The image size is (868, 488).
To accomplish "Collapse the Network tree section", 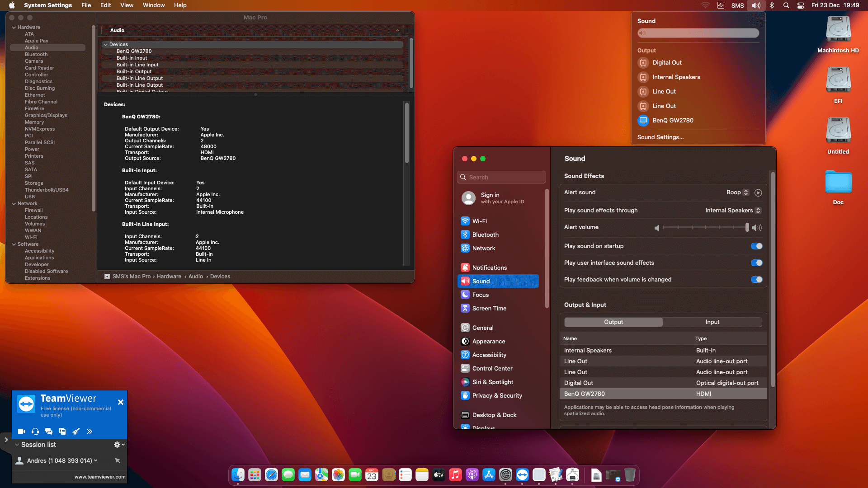I will point(14,204).
